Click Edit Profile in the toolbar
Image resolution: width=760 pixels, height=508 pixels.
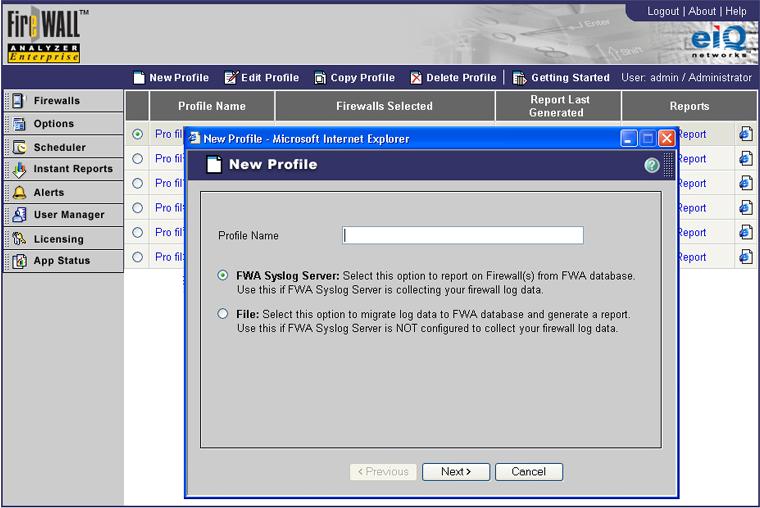pyautogui.click(x=261, y=78)
